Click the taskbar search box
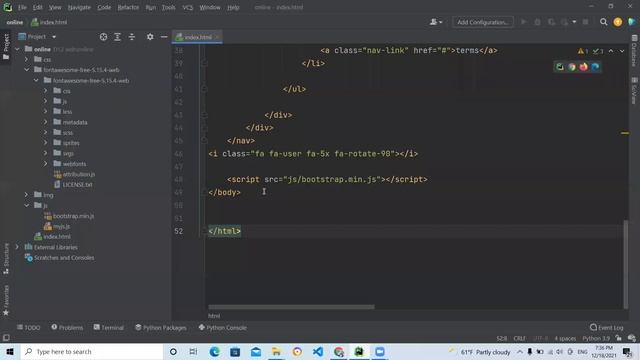 [x=92, y=351]
